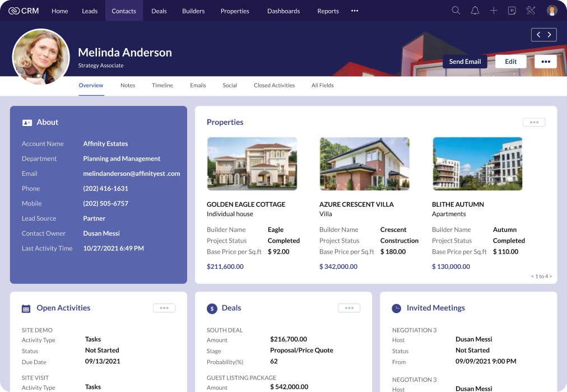Viewport: 567px width, 392px height.
Task: Open Properties panel options ellipsis
Action: [x=534, y=122]
